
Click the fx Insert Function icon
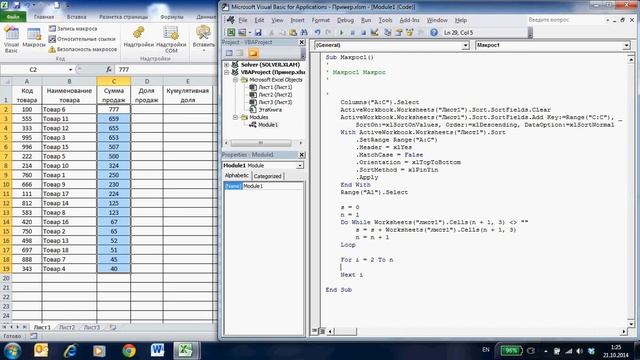[x=109, y=70]
